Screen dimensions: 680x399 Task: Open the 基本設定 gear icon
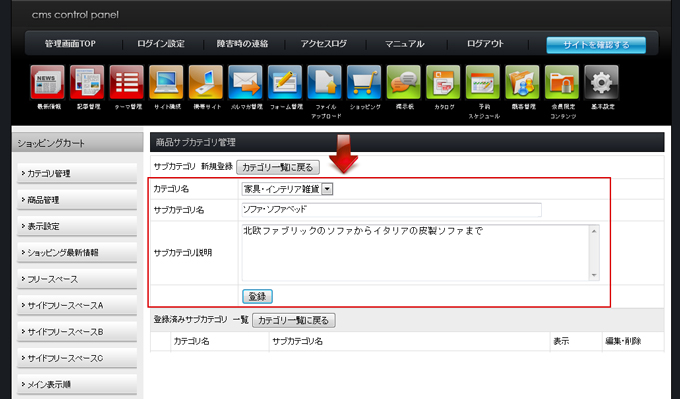click(602, 82)
